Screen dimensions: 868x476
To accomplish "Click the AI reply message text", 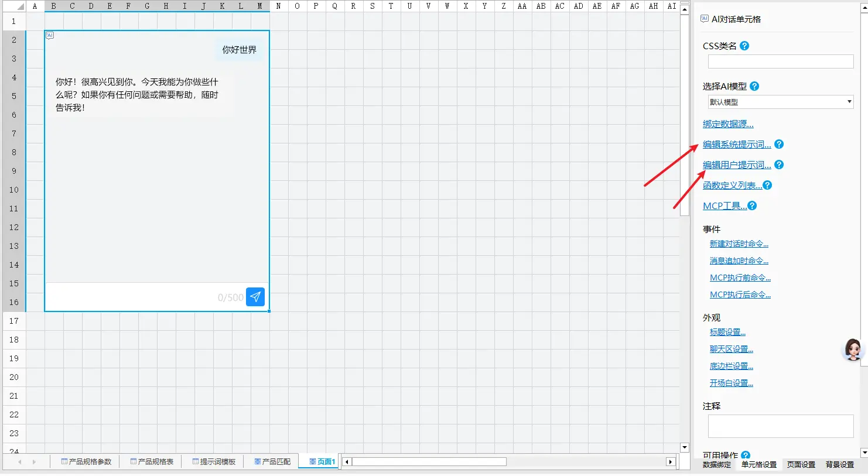I will pos(137,95).
